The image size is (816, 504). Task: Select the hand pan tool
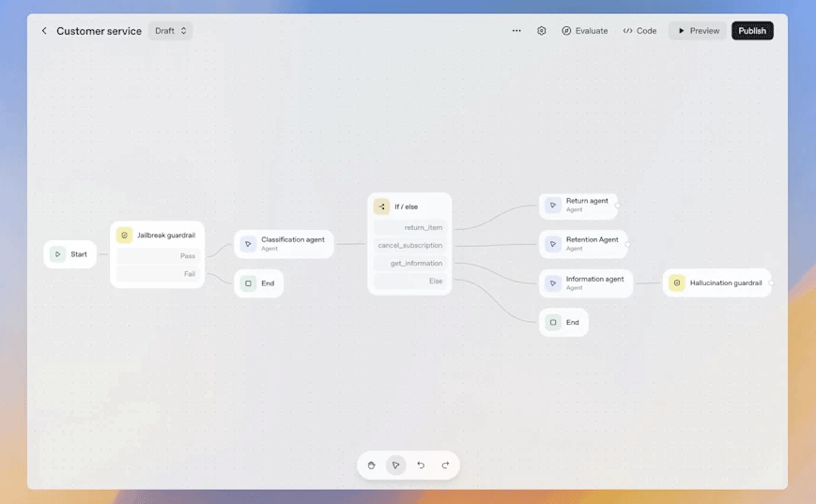click(x=372, y=465)
